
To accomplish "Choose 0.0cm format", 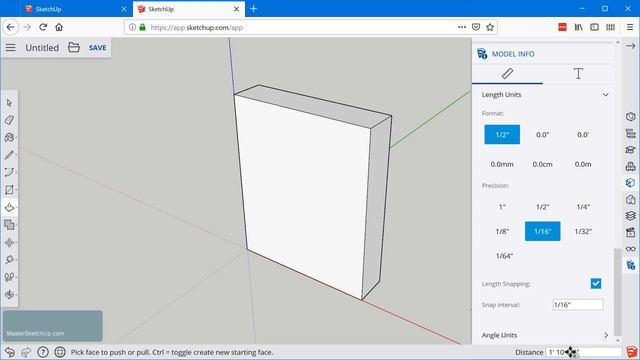I will [542, 164].
